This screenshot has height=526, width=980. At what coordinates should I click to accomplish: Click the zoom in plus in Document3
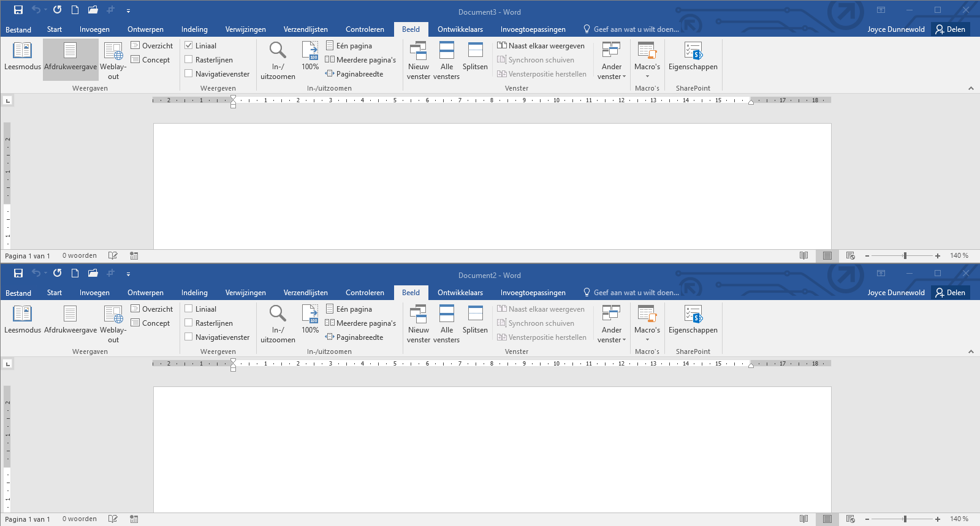[938, 256]
